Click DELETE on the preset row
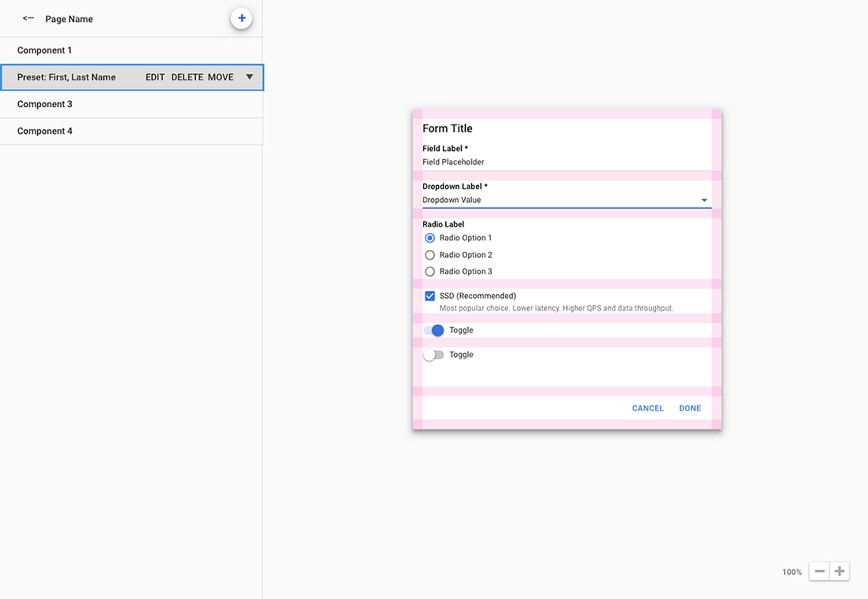The width and height of the screenshot is (868, 599). tap(187, 77)
